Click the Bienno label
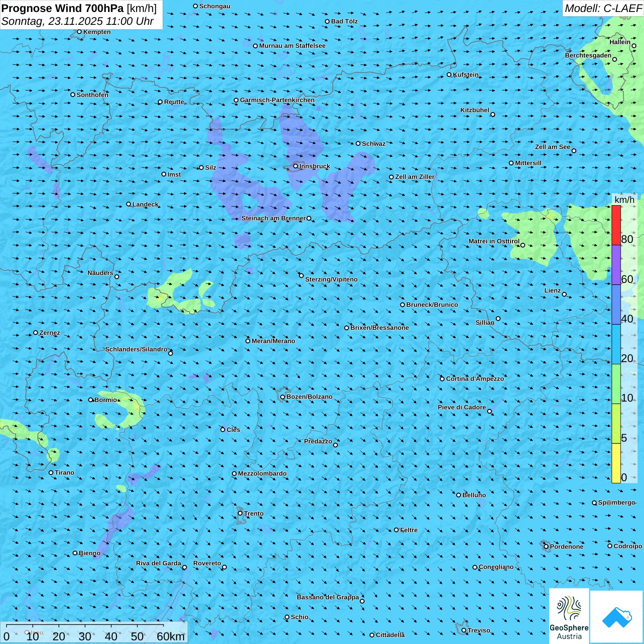 (x=90, y=553)
